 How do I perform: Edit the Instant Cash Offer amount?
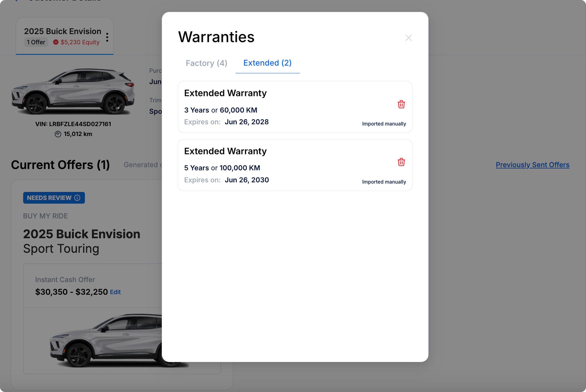tap(115, 292)
